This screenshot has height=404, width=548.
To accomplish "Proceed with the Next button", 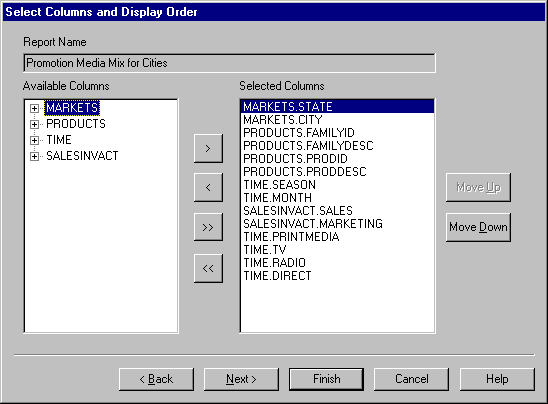I will click(x=241, y=379).
